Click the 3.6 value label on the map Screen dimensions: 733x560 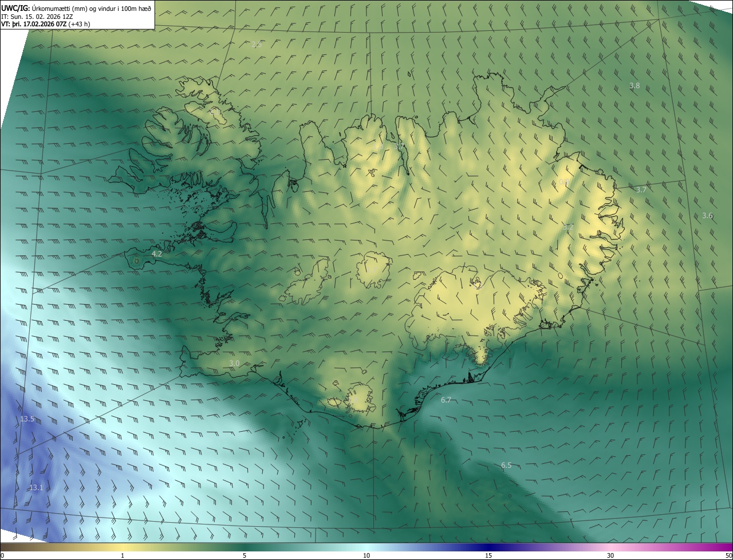click(x=708, y=215)
